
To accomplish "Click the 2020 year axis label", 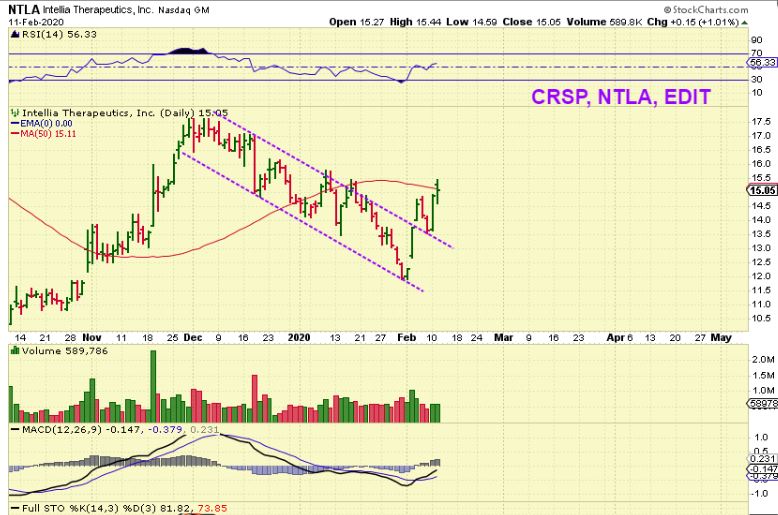I will coord(299,338).
